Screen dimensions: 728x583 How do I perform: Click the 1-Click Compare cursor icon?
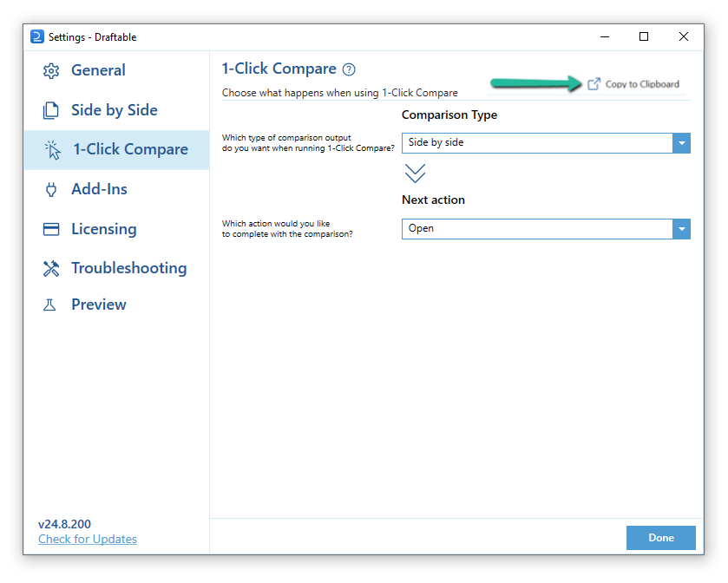52,150
